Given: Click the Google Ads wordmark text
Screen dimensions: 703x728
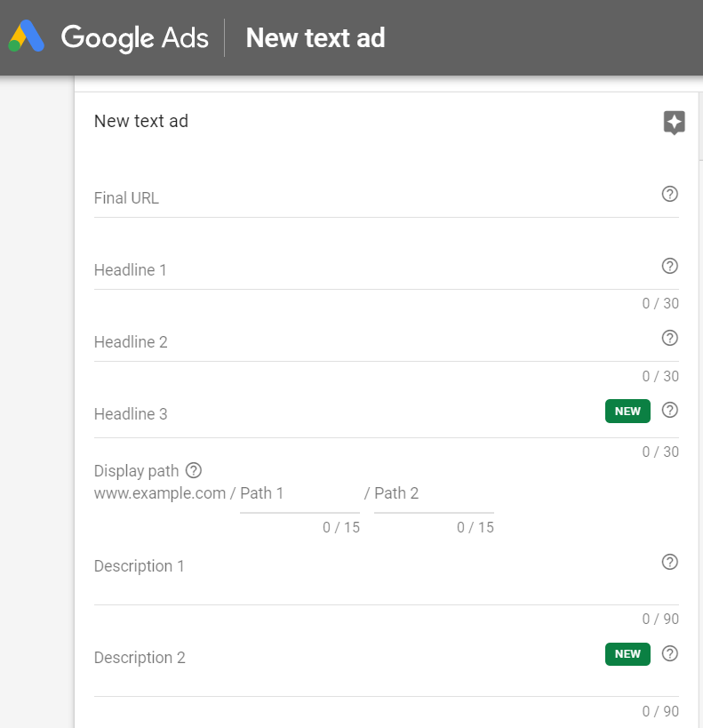Looking at the screenshot, I should click(135, 38).
